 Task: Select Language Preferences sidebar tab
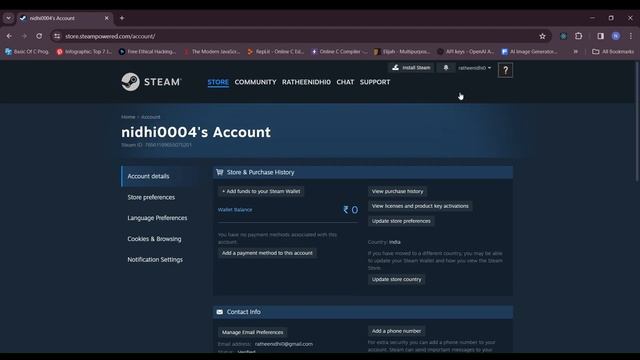point(157,218)
